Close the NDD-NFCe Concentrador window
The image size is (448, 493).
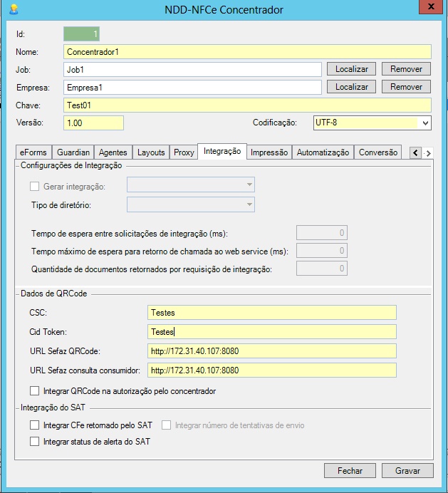pyautogui.click(x=427, y=8)
